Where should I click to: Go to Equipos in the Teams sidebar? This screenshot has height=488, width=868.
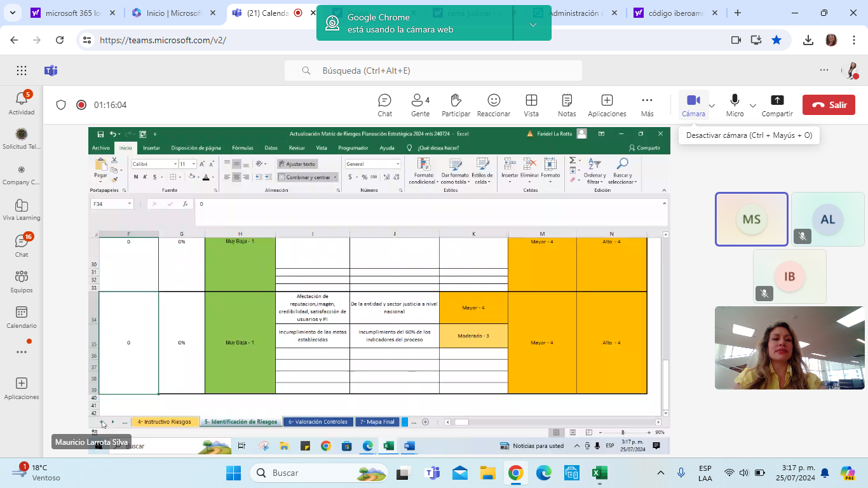(x=22, y=281)
